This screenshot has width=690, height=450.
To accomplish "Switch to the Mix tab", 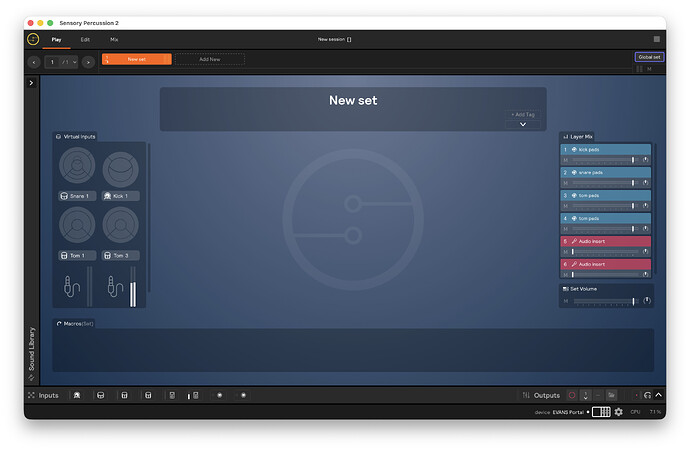I will pyautogui.click(x=114, y=39).
